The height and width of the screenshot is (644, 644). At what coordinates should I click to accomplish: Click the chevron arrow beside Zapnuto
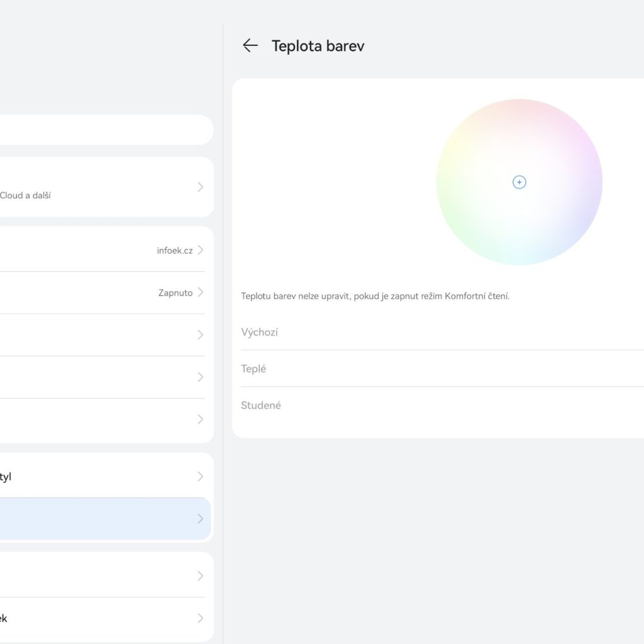200,292
